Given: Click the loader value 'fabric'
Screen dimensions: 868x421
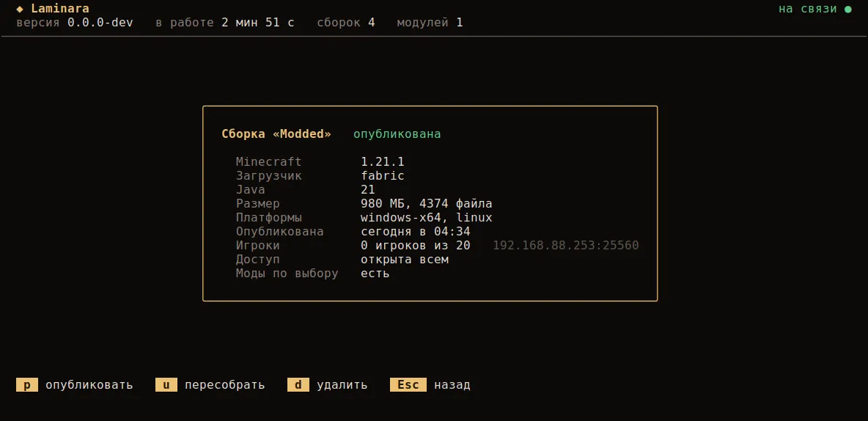Looking at the screenshot, I should 383,176.
